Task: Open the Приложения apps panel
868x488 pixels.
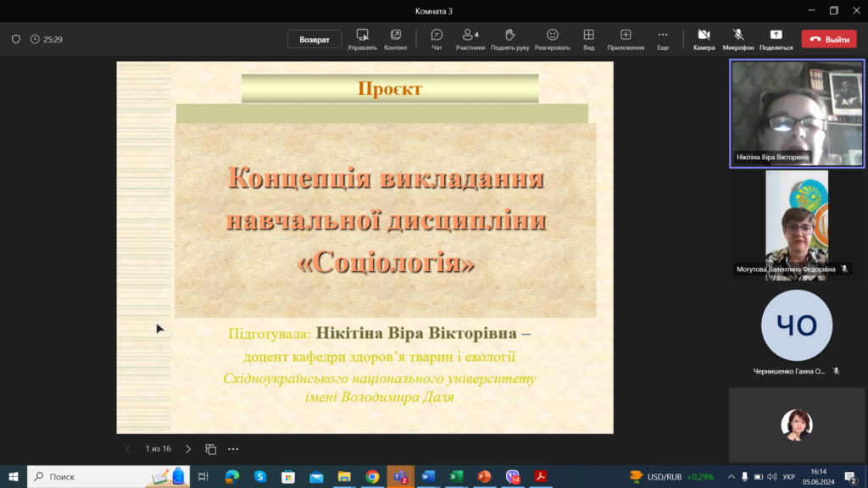Action: click(x=626, y=39)
